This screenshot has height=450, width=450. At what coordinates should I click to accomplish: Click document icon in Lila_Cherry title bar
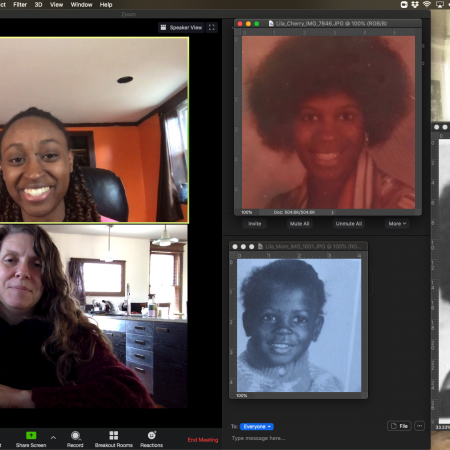(x=271, y=23)
